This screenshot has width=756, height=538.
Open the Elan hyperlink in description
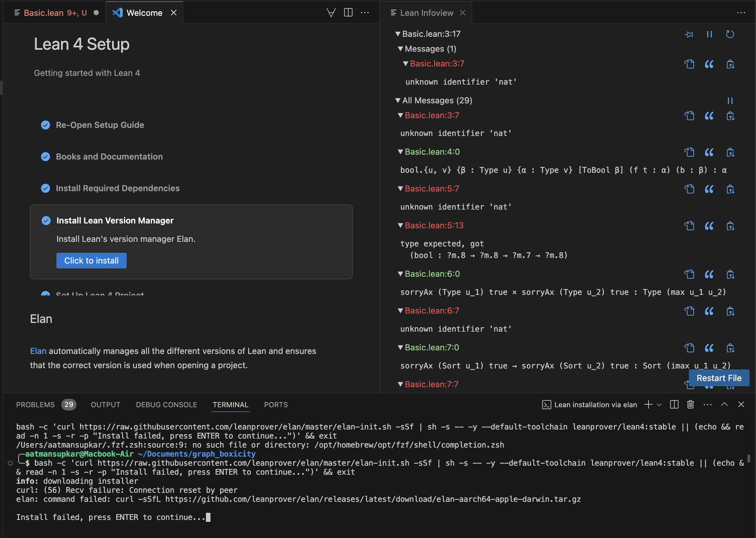tap(38, 351)
